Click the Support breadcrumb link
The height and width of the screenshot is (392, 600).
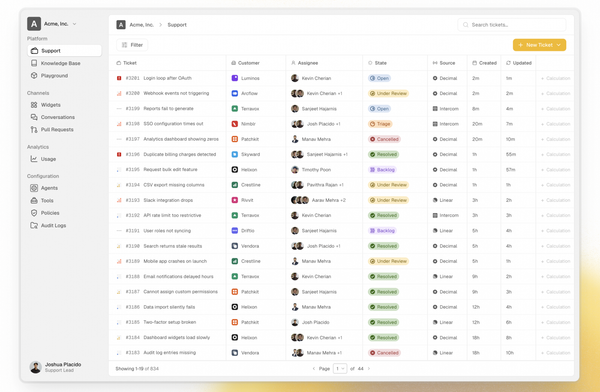click(x=177, y=25)
